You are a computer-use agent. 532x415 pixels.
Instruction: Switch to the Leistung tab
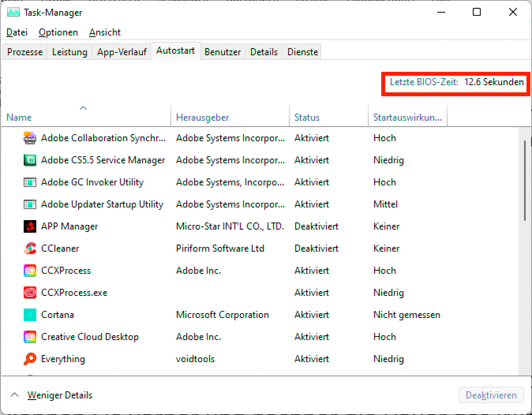69,52
